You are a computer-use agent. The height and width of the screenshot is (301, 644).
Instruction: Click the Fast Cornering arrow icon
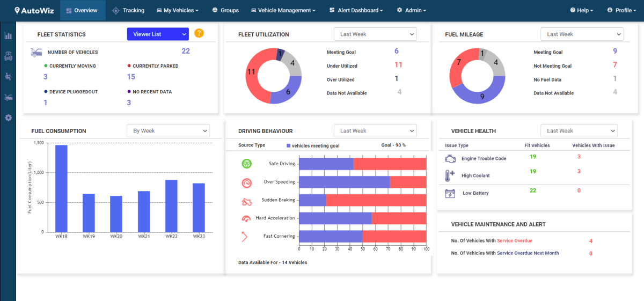point(245,236)
